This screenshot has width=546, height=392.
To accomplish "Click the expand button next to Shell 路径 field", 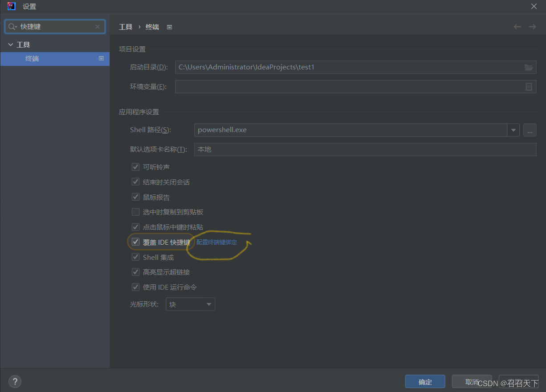I will coord(530,130).
